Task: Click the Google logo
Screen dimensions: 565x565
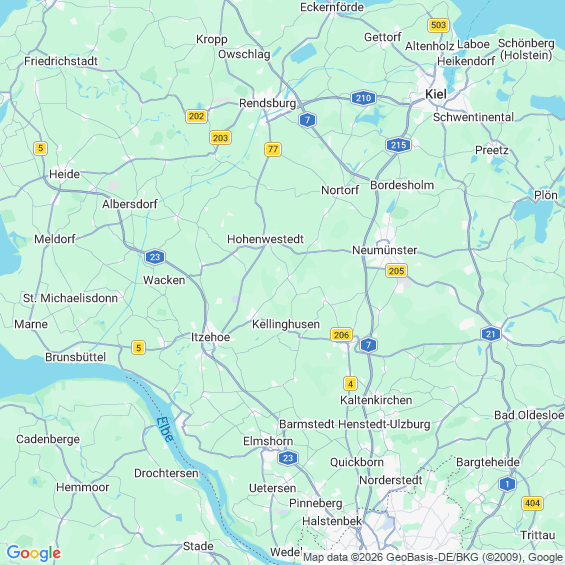Action: pyautogui.click(x=34, y=553)
